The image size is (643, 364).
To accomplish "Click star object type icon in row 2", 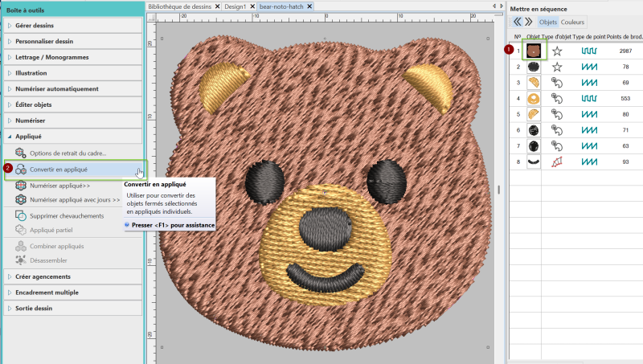I will 557,67.
